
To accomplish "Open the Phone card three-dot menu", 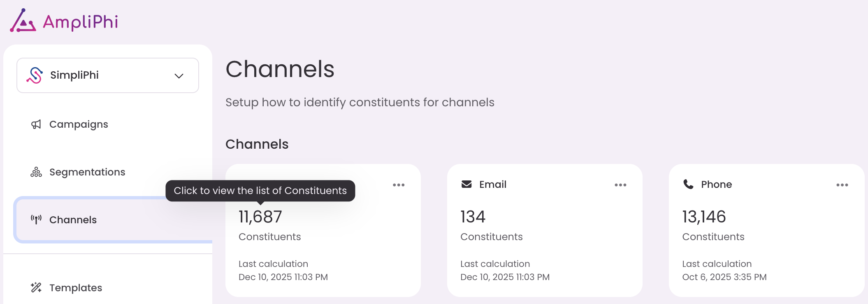I will coord(842,185).
